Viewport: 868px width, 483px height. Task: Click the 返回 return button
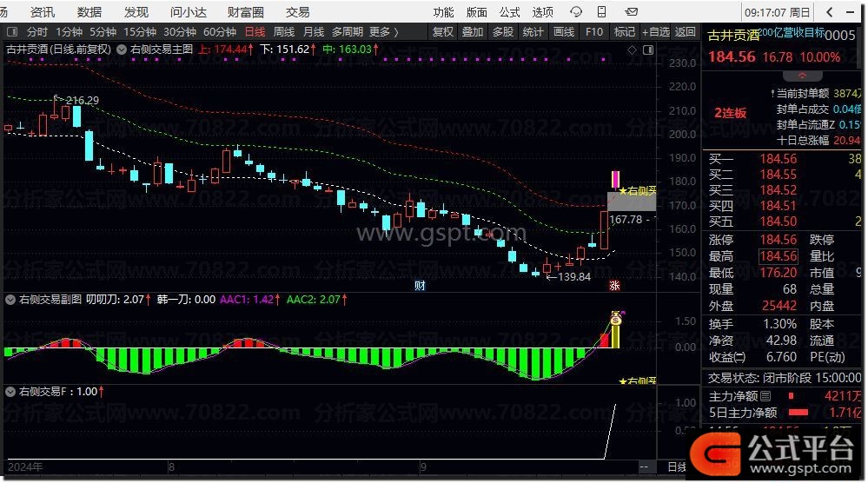click(686, 32)
